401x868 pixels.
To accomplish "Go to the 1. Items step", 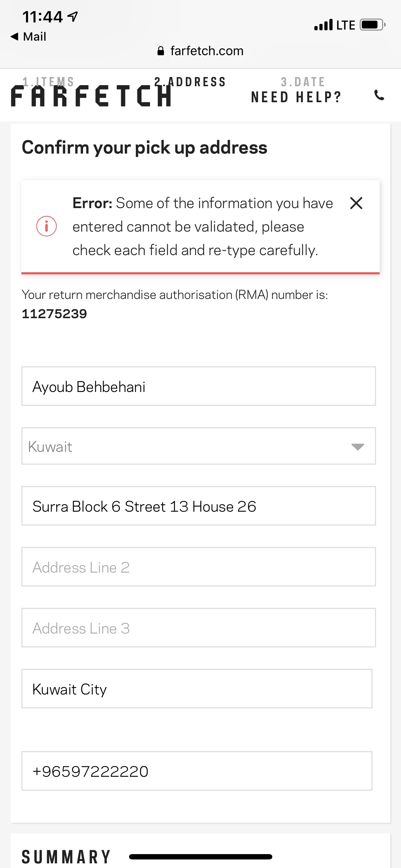I will (x=48, y=82).
